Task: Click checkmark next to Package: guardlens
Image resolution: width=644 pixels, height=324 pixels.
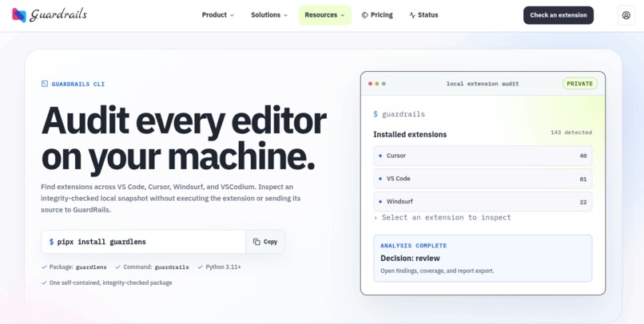Action: pos(44,267)
